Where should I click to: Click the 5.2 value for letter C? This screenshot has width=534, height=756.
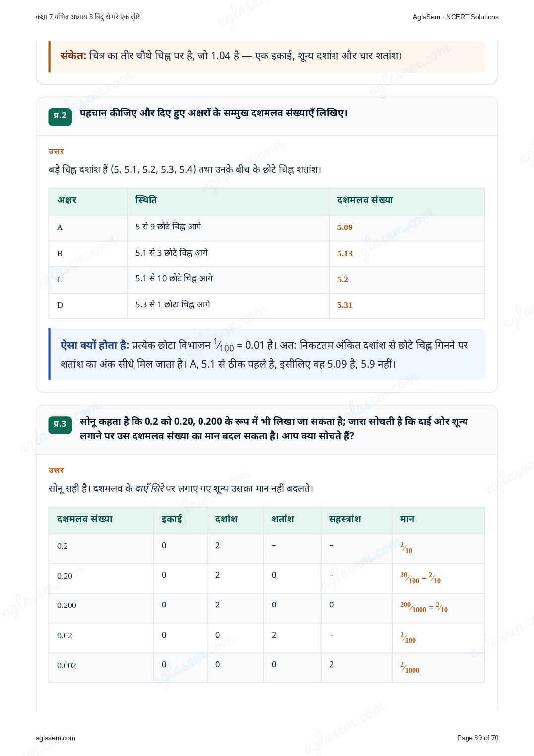click(343, 280)
